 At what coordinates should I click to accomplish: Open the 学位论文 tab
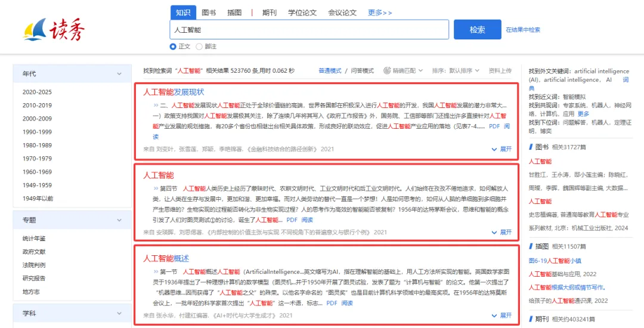(x=303, y=13)
